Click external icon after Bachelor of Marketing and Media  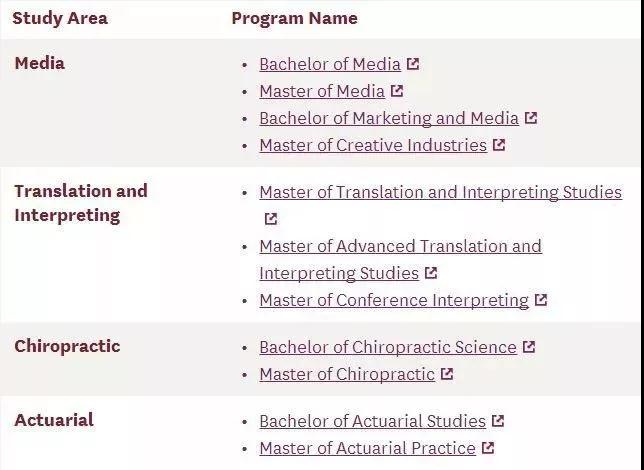point(531,118)
